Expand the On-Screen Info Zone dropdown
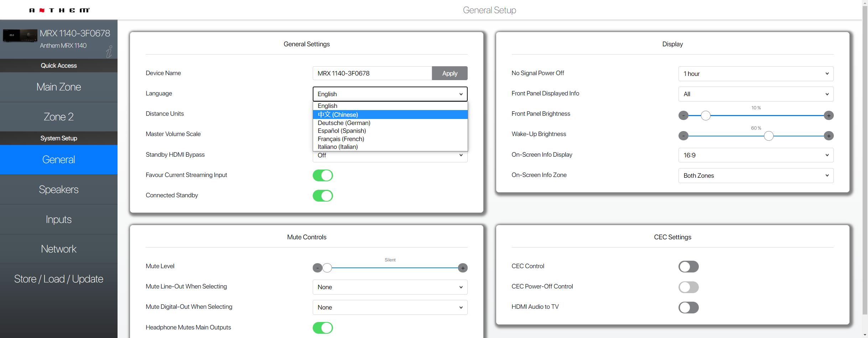The image size is (868, 338). coord(755,176)
